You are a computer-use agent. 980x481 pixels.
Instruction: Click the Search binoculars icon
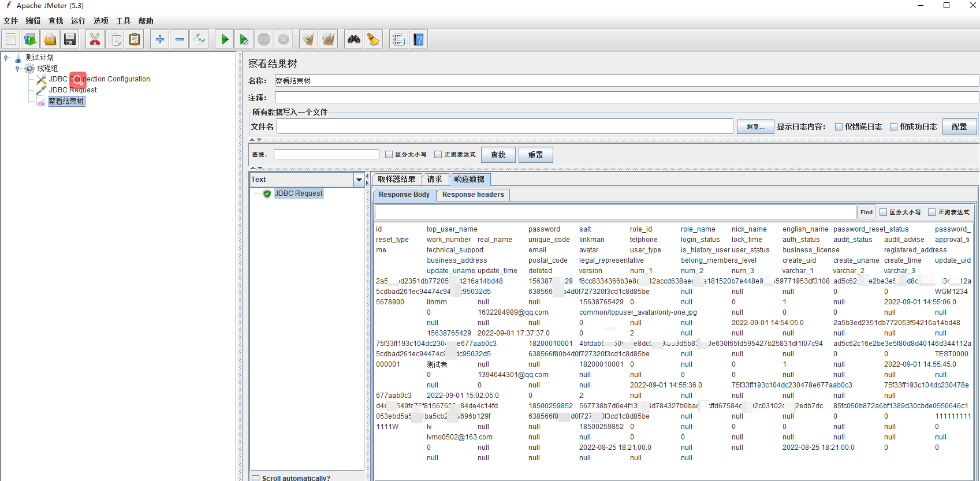[x=353, y=39]
